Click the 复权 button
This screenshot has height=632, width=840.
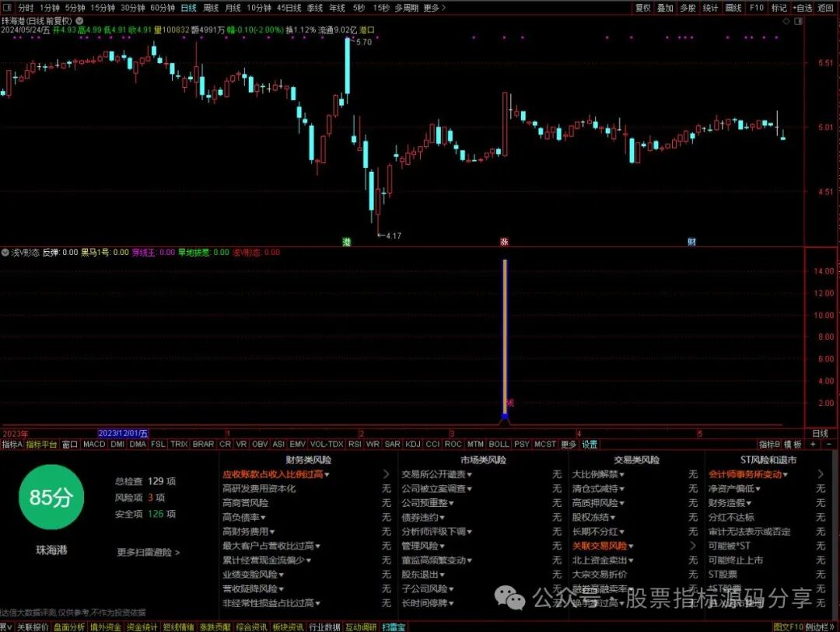pos(642,8)
